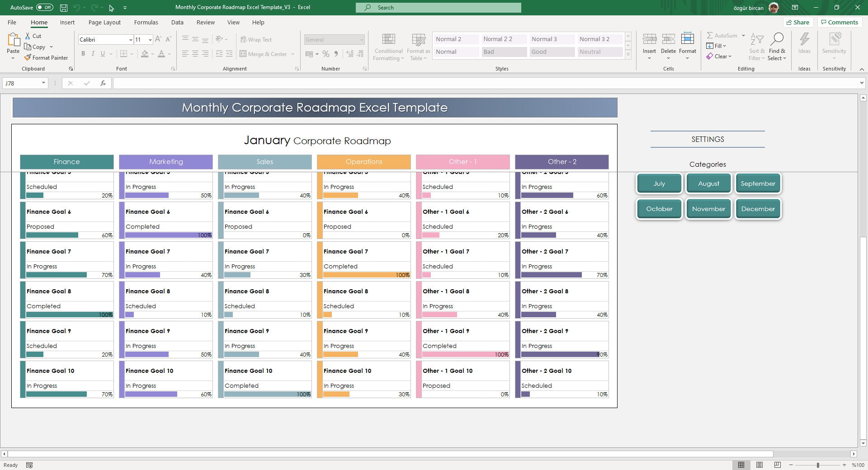Open Conditional Formatting options
The image size is (868, 470).
coord(388,47)
